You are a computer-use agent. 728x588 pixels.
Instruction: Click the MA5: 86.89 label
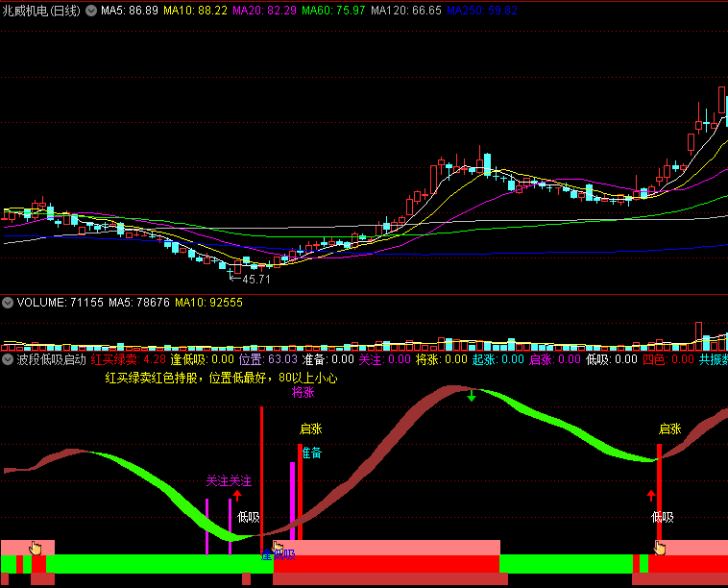point(130,11)
